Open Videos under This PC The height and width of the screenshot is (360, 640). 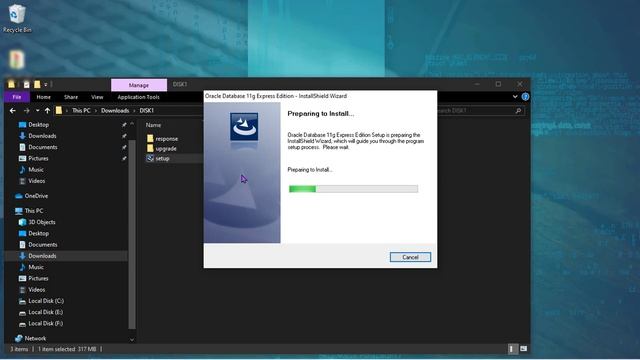tap(36, 289)
